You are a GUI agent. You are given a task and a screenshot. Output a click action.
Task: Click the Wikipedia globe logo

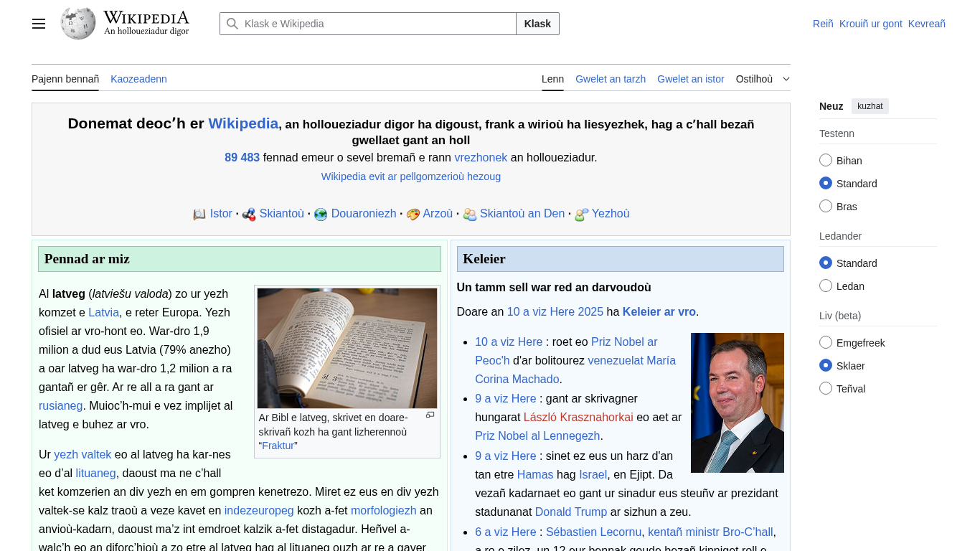pos(78,24)
